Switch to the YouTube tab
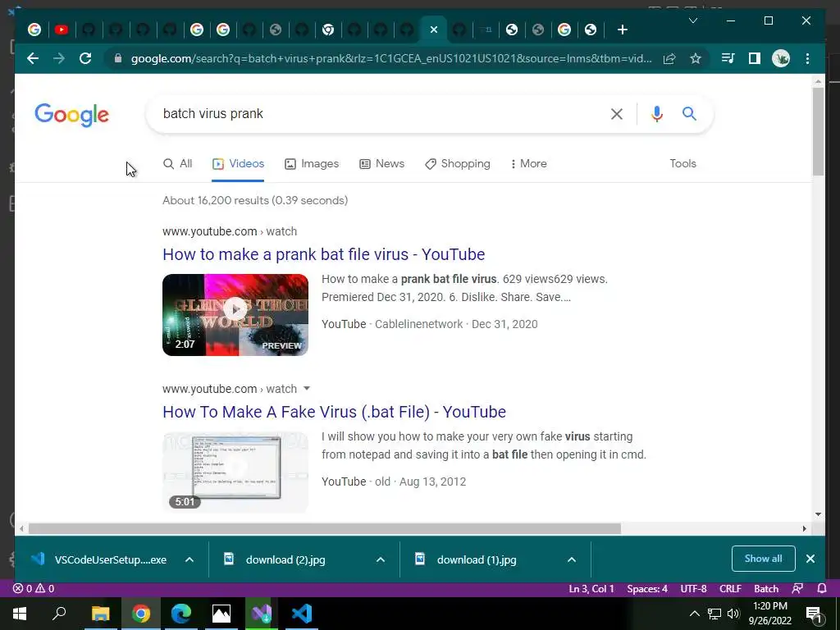 pyautogui.click(x=62, y=30)
